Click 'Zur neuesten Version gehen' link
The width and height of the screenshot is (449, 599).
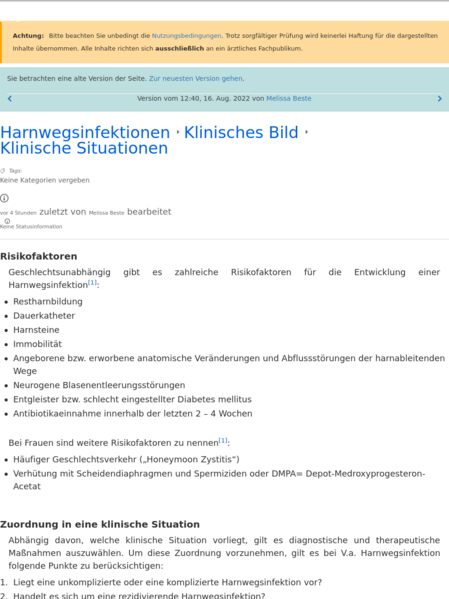(196, 78)
